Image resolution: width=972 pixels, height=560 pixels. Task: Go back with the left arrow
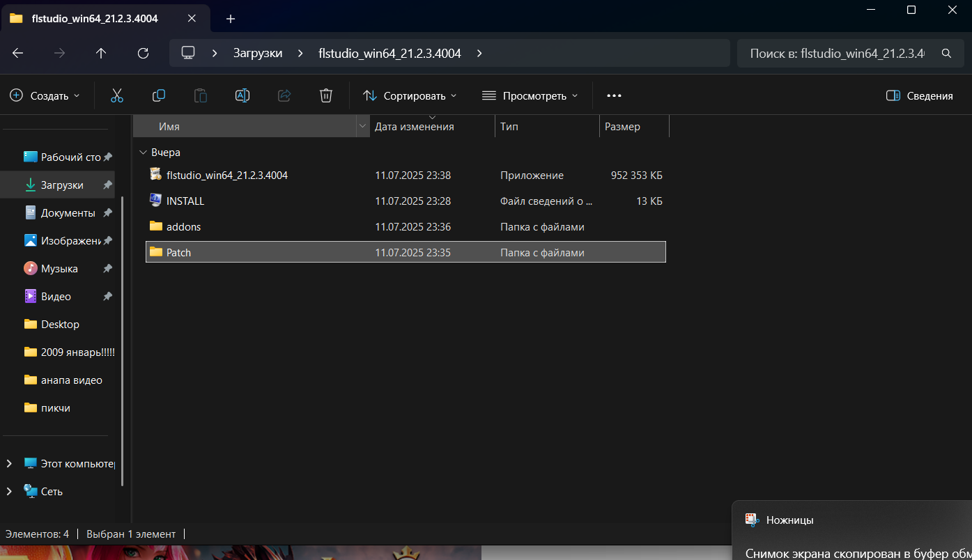(x=18, y=53)
